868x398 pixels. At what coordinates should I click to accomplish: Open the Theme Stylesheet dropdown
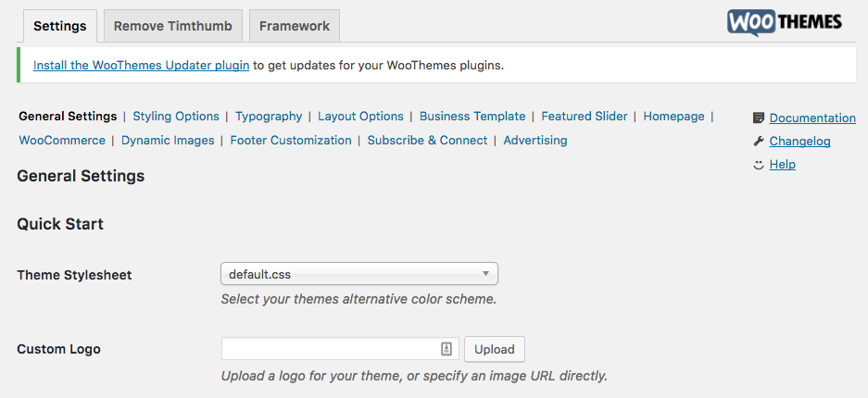(x=359, y=274)
